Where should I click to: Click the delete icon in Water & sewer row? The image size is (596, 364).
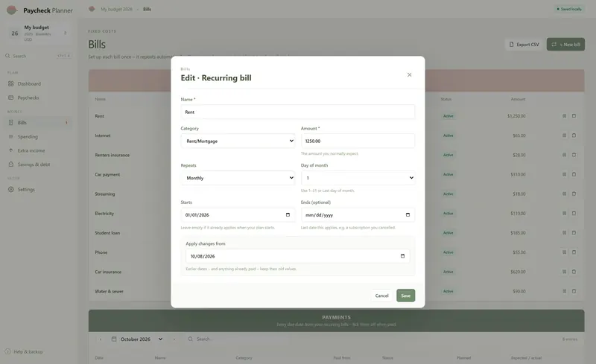click(x=574, y=291)
